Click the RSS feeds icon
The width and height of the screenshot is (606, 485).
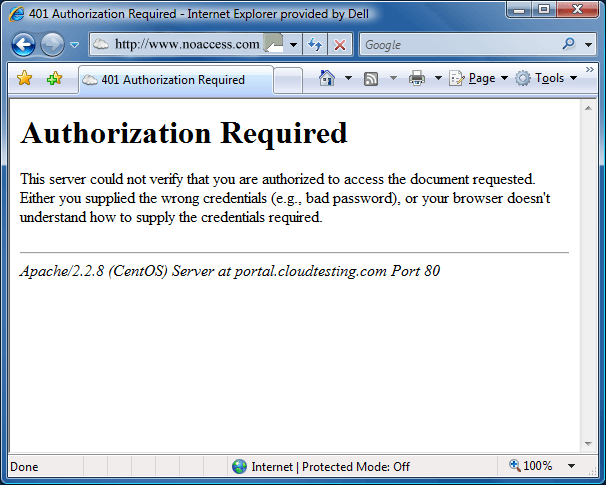click(x=371, y=79)
